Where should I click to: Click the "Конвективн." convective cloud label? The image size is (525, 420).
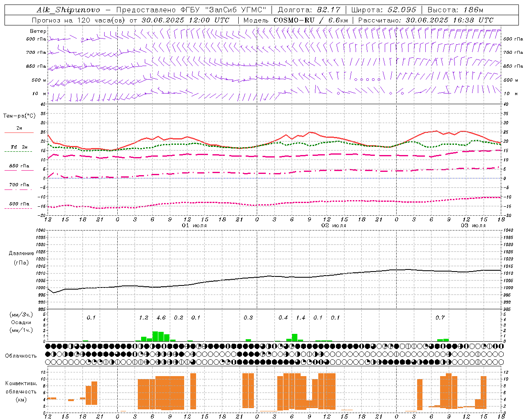coord(21,383)
